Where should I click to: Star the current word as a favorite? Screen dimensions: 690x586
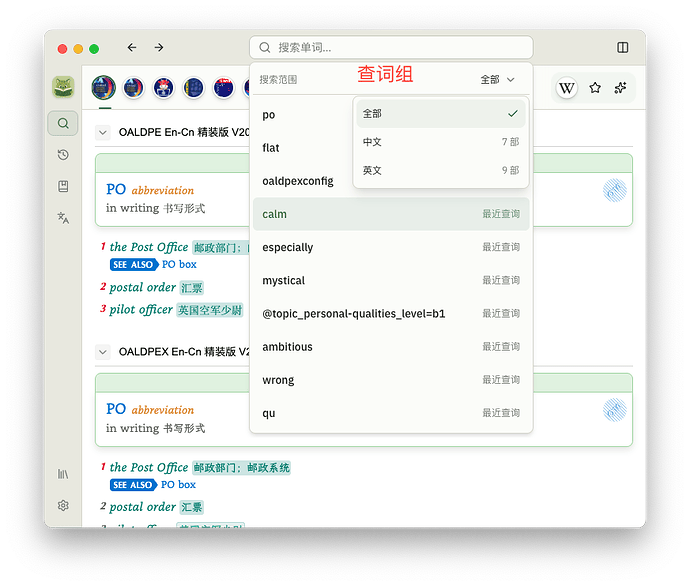[x=595, y=88]
